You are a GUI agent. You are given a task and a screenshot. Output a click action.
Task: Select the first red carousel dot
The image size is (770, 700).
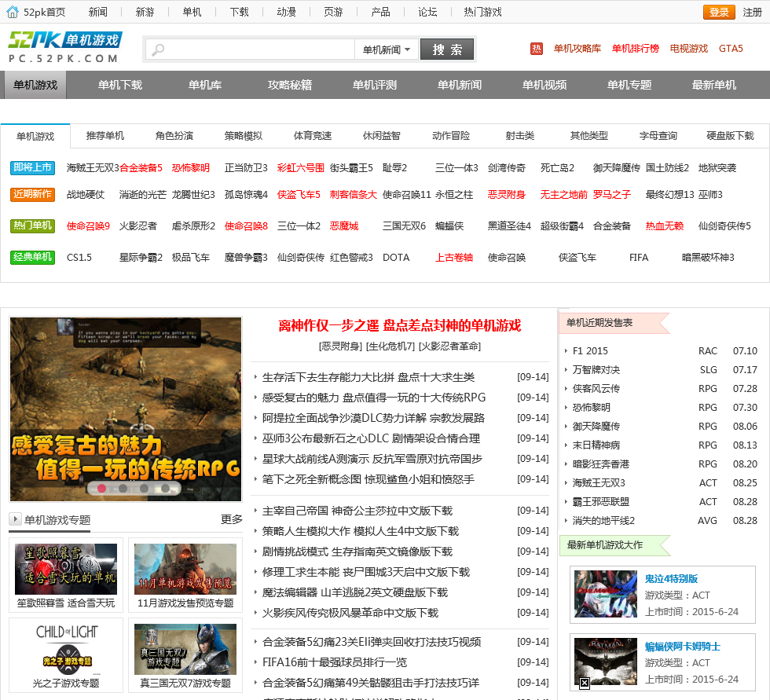(101, 489)
